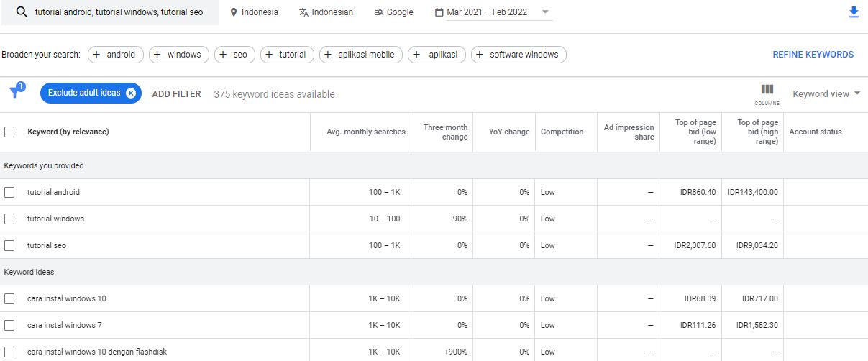Click the search magnifier icon
The width and height of the screenshot is (868, 361).
click(x=22, y=12)
